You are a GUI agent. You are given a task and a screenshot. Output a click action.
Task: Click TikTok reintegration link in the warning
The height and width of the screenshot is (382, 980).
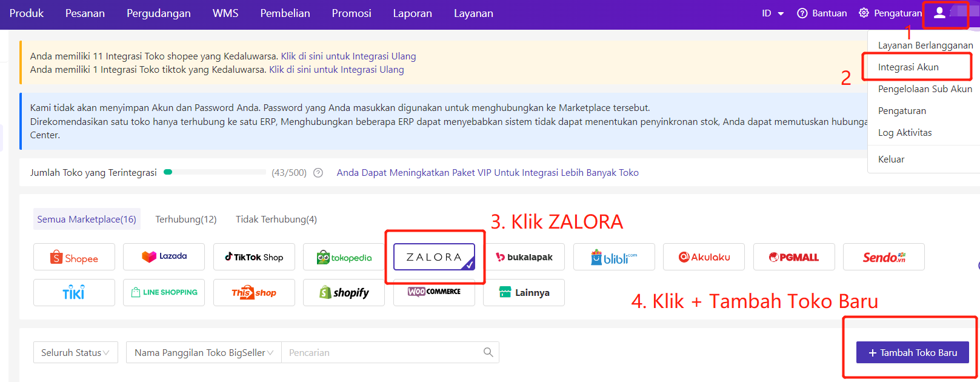click(x=336, y=70)
